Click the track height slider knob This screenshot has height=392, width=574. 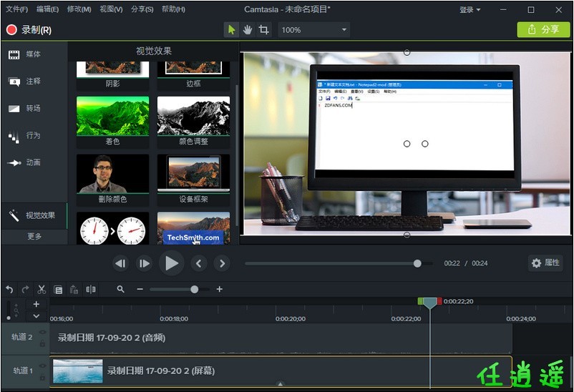[9, 318]
